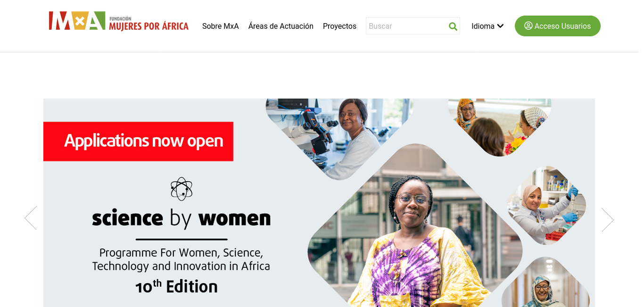The image size is (644, 307).
Task: Open the Áreas de Actuación menu
Action: point(281,26)
